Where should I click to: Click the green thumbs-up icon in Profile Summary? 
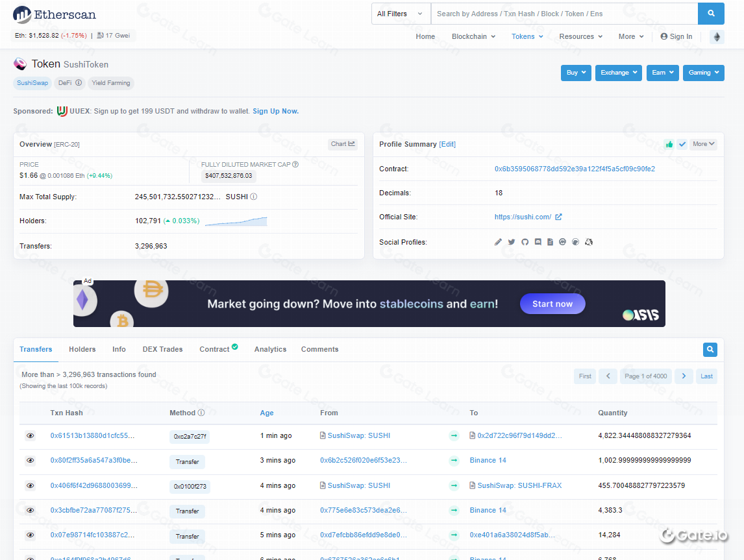point(669,144)
